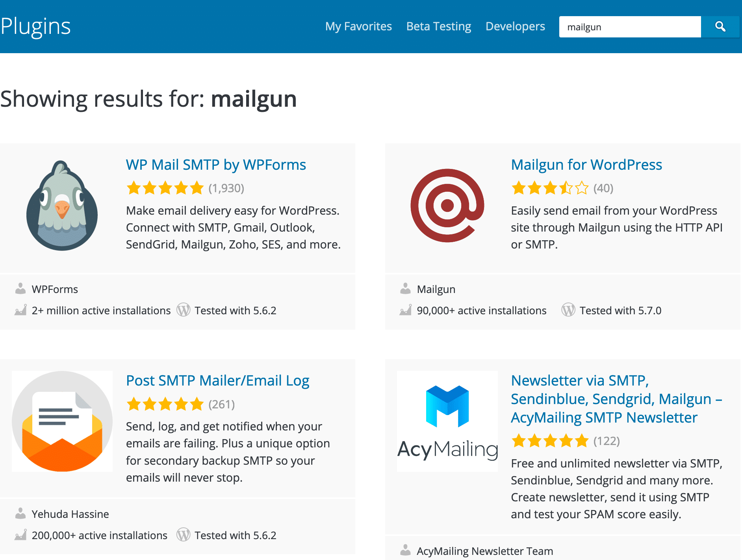Click the star rating of Mailgun for WordPress
742x560 pixels.
tap(550, 188)
